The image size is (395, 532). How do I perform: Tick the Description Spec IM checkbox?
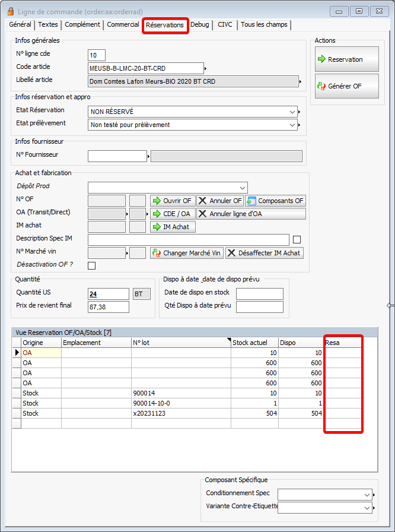click(297, 239)
